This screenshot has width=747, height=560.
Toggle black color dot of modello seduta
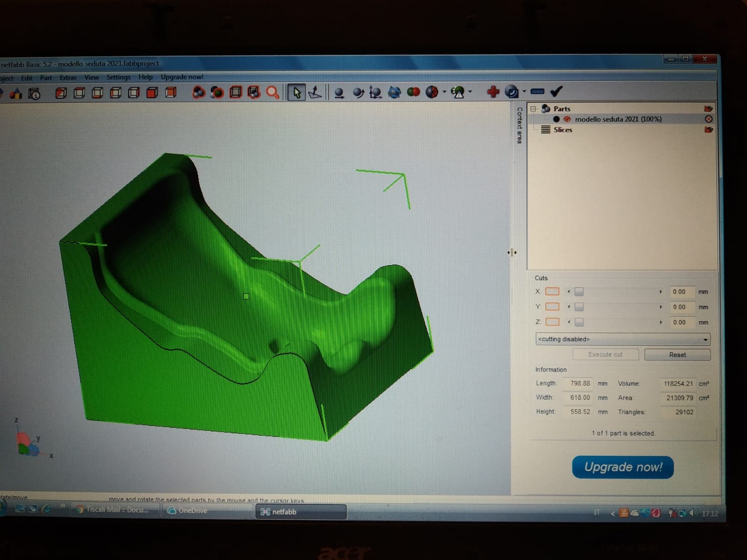556,119
